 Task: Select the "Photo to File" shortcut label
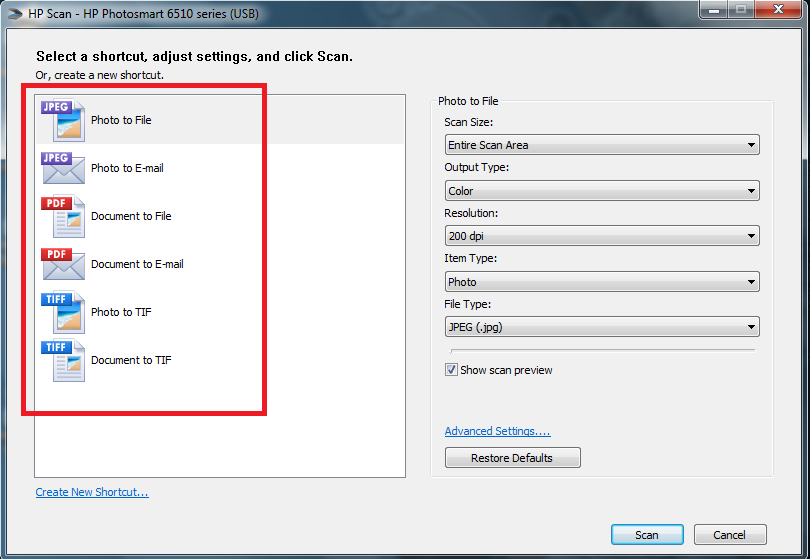(121, 120)
